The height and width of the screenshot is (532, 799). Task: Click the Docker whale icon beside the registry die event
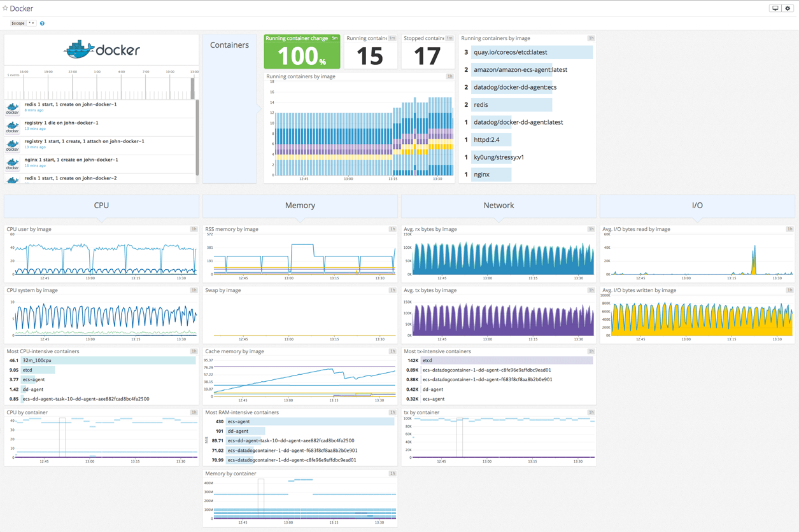click(12, 127)
